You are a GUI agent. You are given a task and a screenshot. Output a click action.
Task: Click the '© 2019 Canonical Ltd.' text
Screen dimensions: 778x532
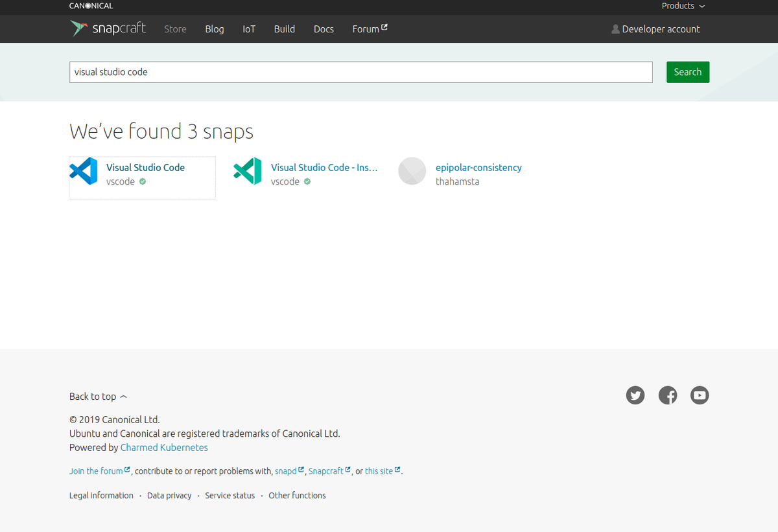[115, 420]
